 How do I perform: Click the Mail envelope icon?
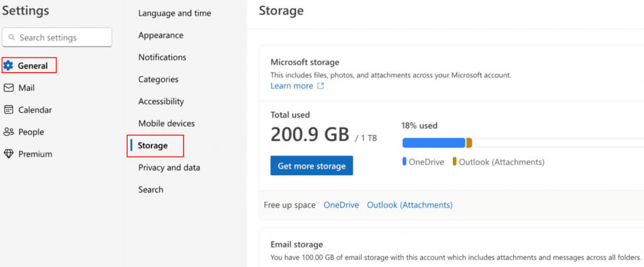pyautogui.click(x=8, y=88)
